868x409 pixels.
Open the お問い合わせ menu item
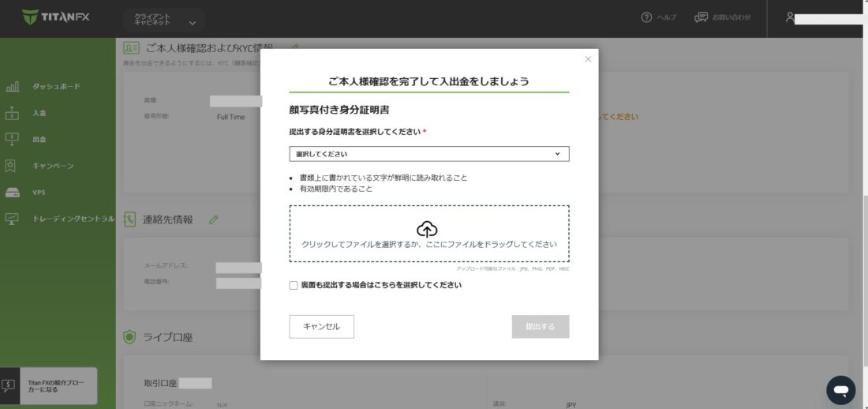pyautogui.click(x=722, y=17)
